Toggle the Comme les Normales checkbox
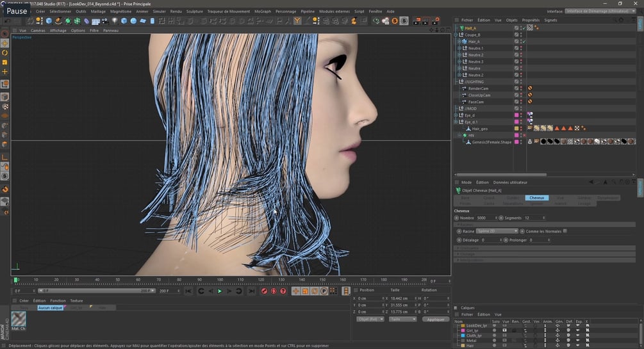The image size is (644, 349). pyautogui.click(x=565, y=231)
